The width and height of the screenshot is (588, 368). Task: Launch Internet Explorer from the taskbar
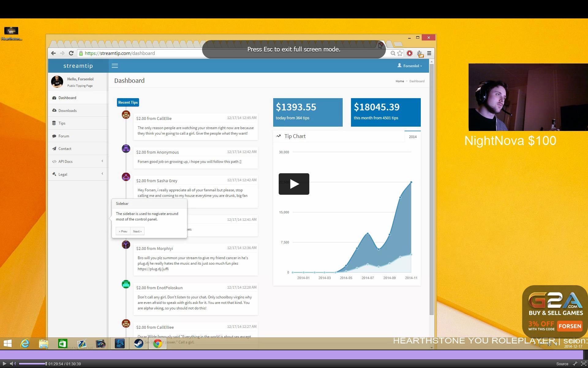pos(25,343)
